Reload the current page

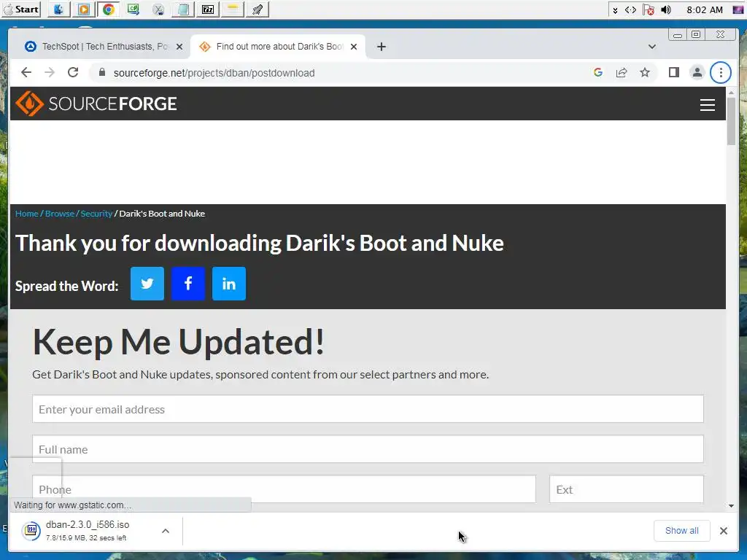(73, 72)
